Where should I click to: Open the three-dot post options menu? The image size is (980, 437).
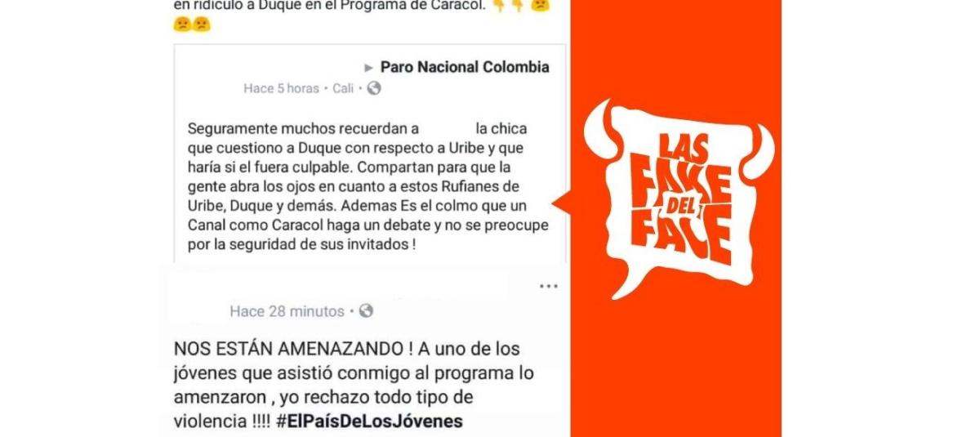tap(549, 287)
